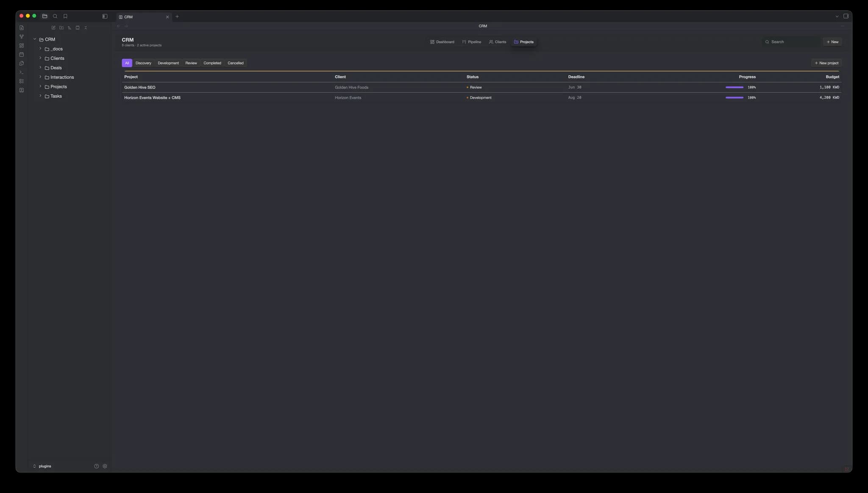Viewport: 868px width, 493px height.
Task: Filter projects by Completed status
Action: [212, 63]
